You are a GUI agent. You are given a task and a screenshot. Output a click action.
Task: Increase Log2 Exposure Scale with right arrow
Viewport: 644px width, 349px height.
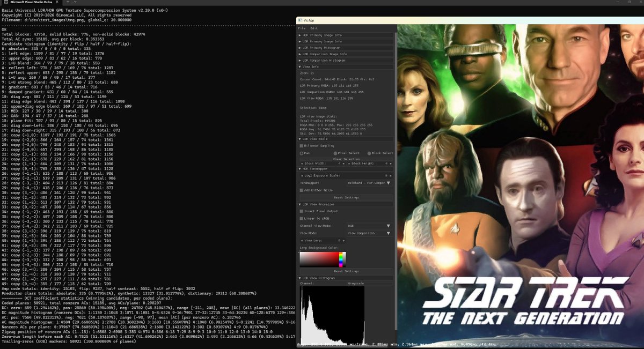391,175
